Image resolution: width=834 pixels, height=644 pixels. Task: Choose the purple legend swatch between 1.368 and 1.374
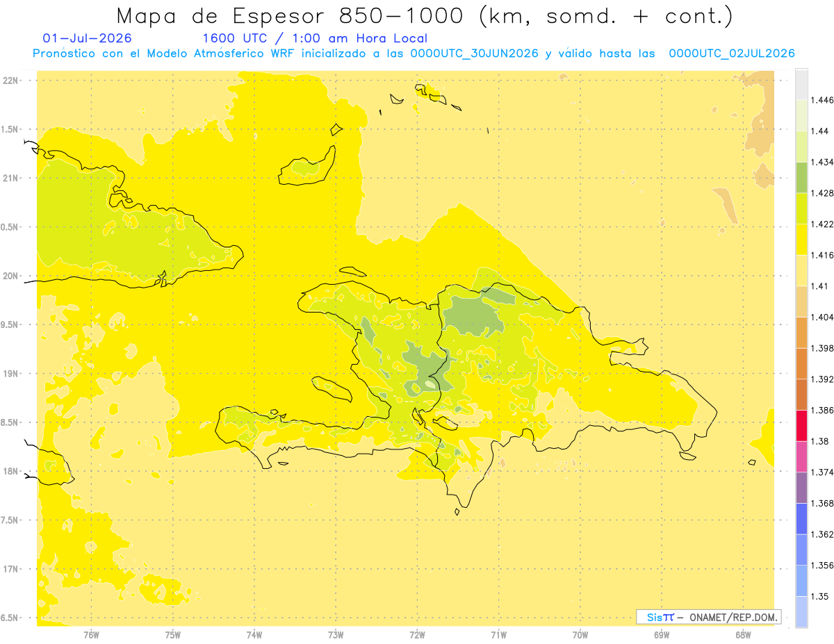[801, 487]
